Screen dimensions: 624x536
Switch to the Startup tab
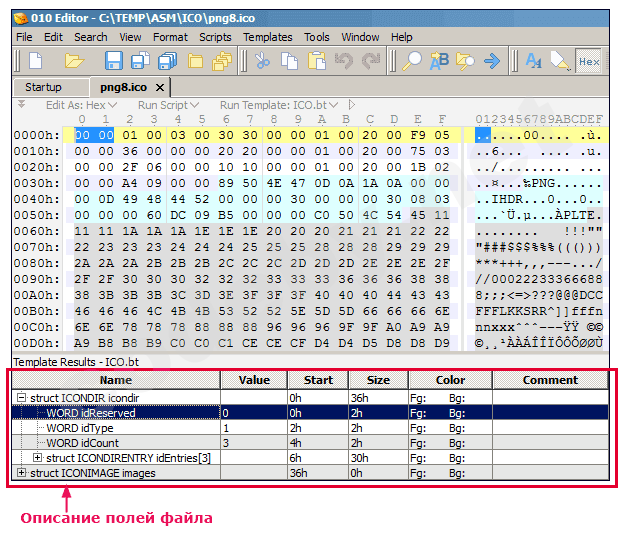click(43, 87)
